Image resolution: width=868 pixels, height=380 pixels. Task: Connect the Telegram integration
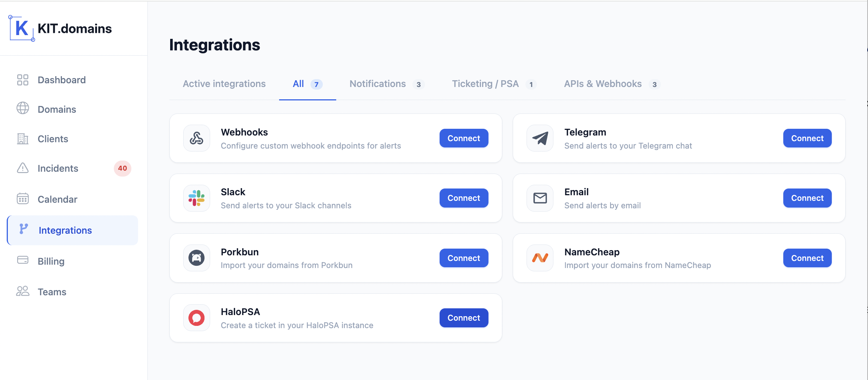[x=807, y=138]
